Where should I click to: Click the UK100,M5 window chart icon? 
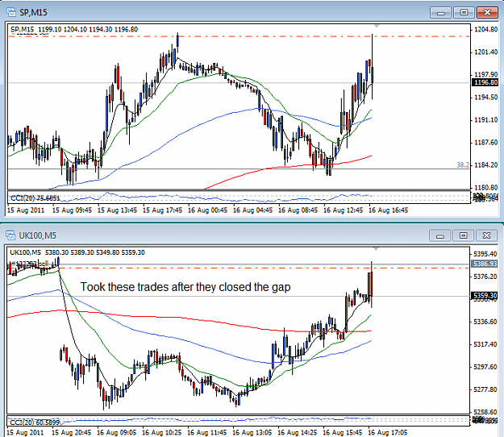coord(10,235)
